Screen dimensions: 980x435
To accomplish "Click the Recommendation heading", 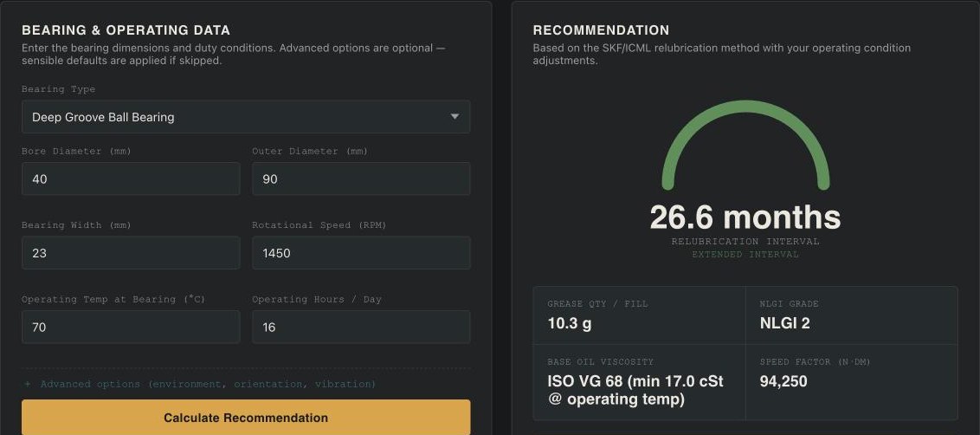I will click(601, 30).
